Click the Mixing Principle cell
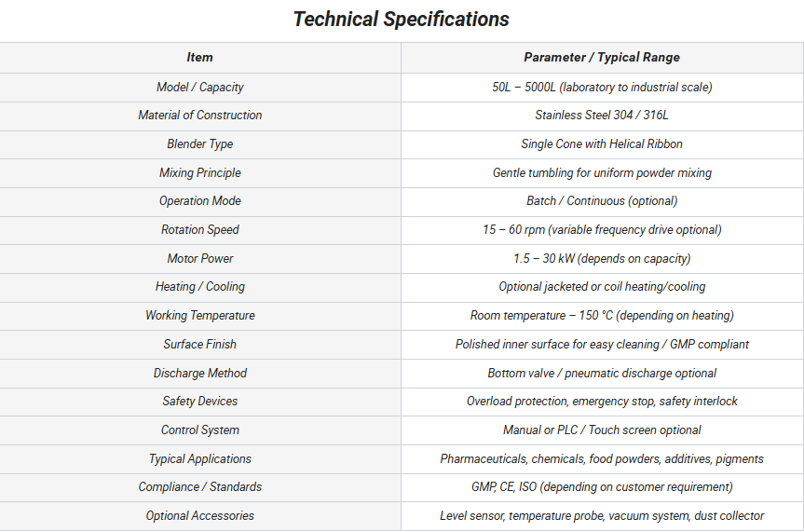The image size is (804, 532). pyautogui.click(x=199, y=172)
